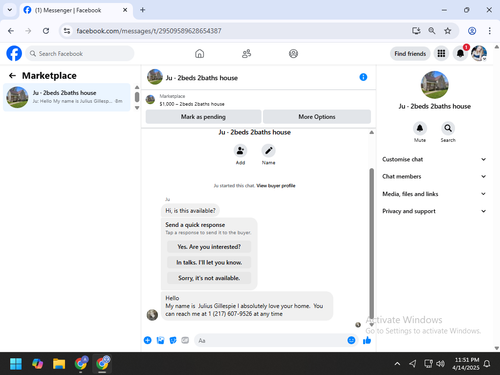
Task: Attach a file using the photo icon
Action: [160, 340]
